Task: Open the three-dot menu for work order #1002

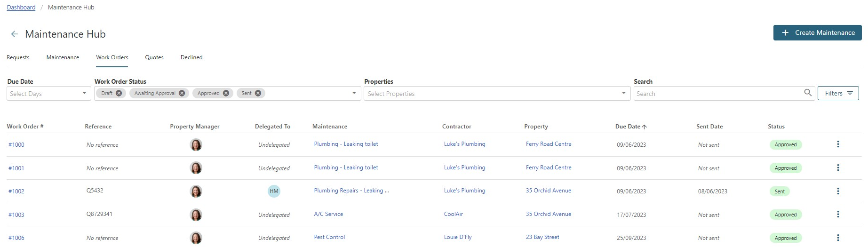Action: tap(838, 191)
